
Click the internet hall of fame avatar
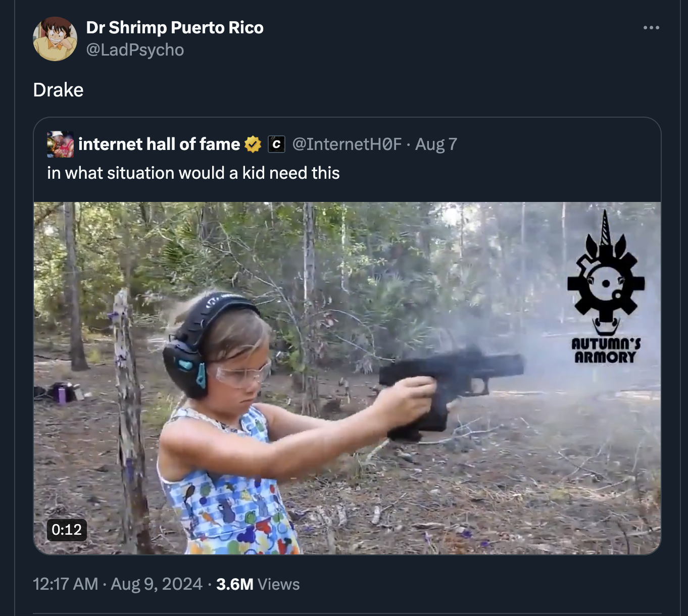60,144
